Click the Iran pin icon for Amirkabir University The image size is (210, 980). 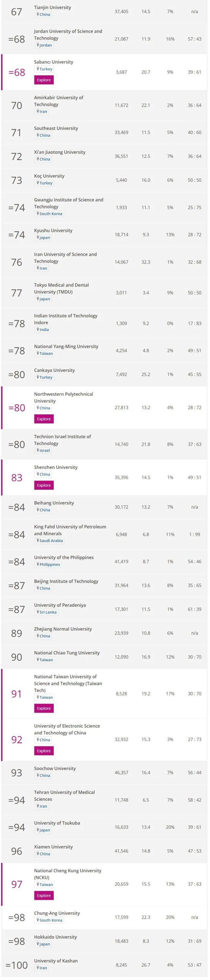(38, 111)
